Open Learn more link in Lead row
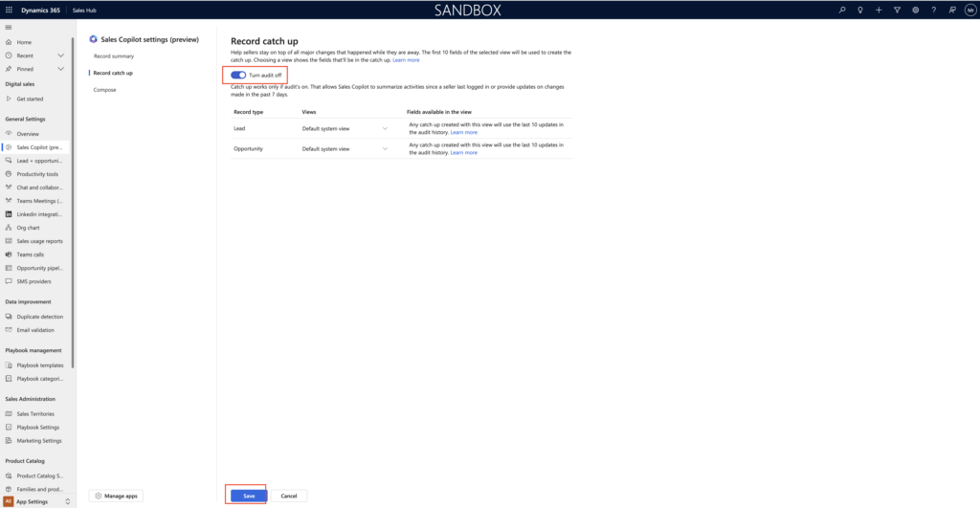The width and height of the screenshot is (980, 508). 464,132
